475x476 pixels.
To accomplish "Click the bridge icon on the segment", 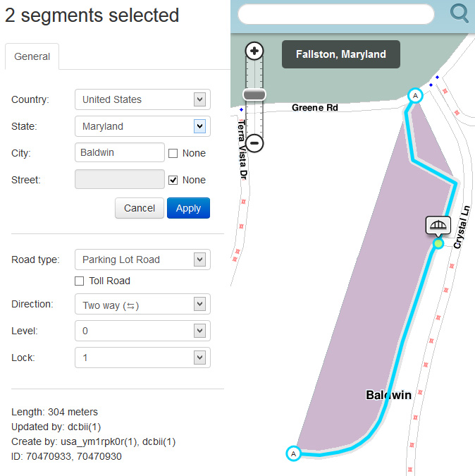I will [x=438, y=225].
